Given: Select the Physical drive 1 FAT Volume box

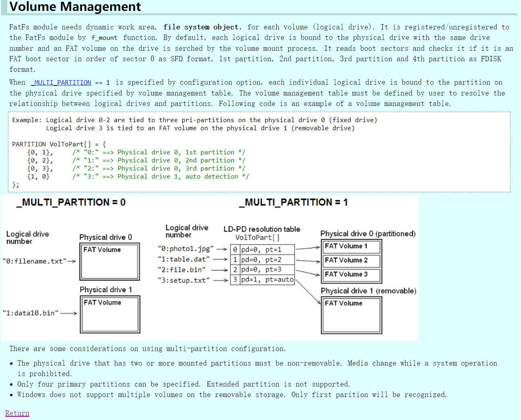Looking at the screenshot, I should (x=110, y=314).
